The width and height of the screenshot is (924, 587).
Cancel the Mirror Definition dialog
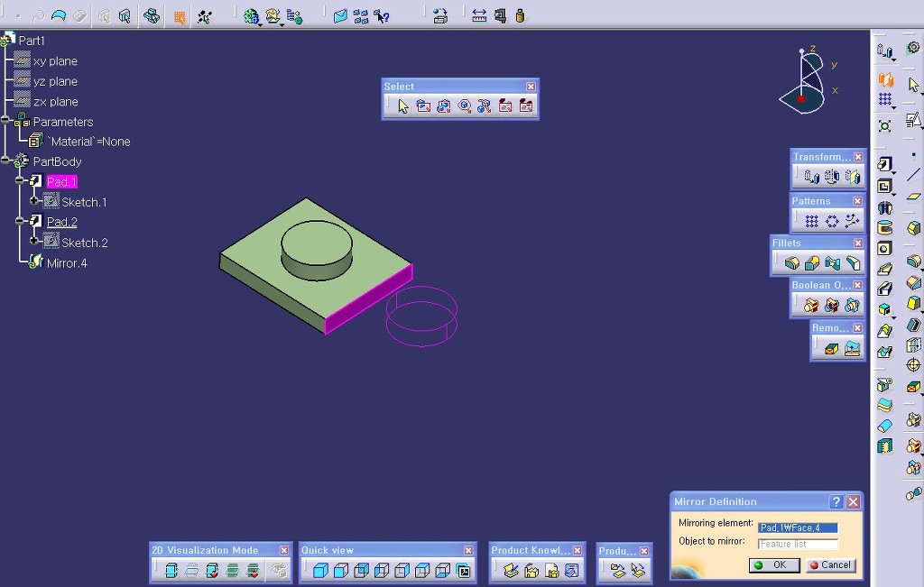[x=830, y=565]
